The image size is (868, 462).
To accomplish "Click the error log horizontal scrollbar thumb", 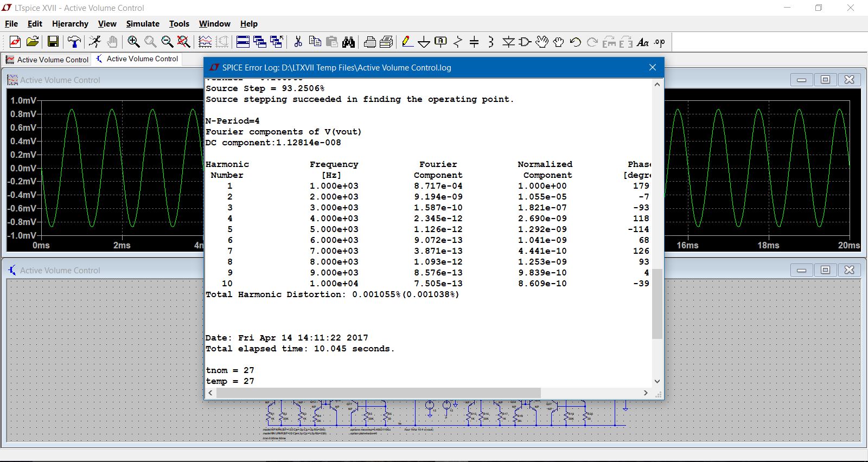I will (x=379, y=393).
